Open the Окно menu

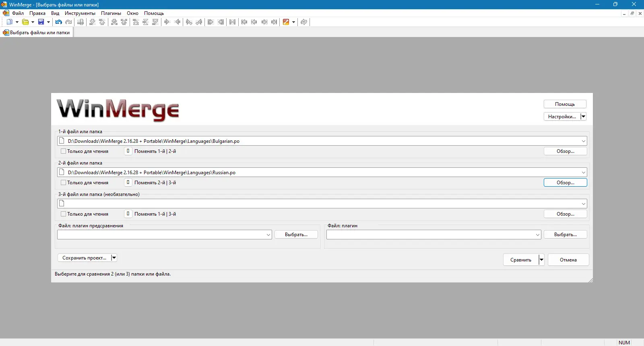pyautogui.click(x=132, y=13)
